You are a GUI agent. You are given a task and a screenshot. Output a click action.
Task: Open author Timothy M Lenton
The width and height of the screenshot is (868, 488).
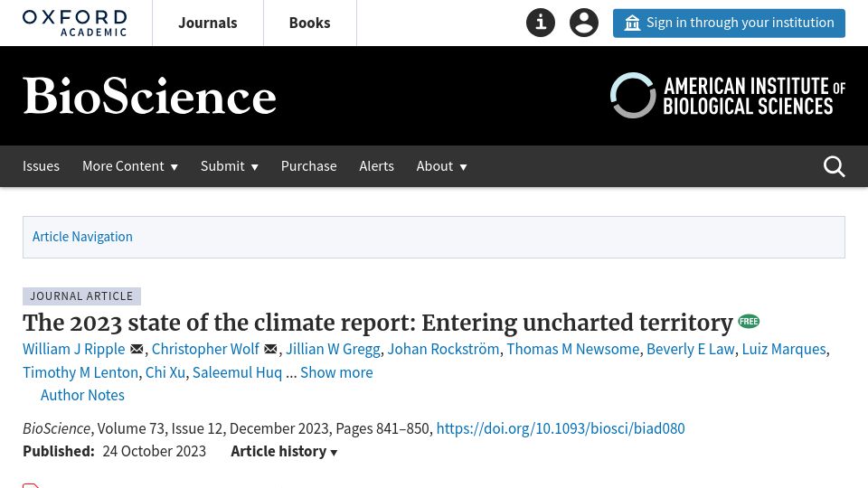80,372
